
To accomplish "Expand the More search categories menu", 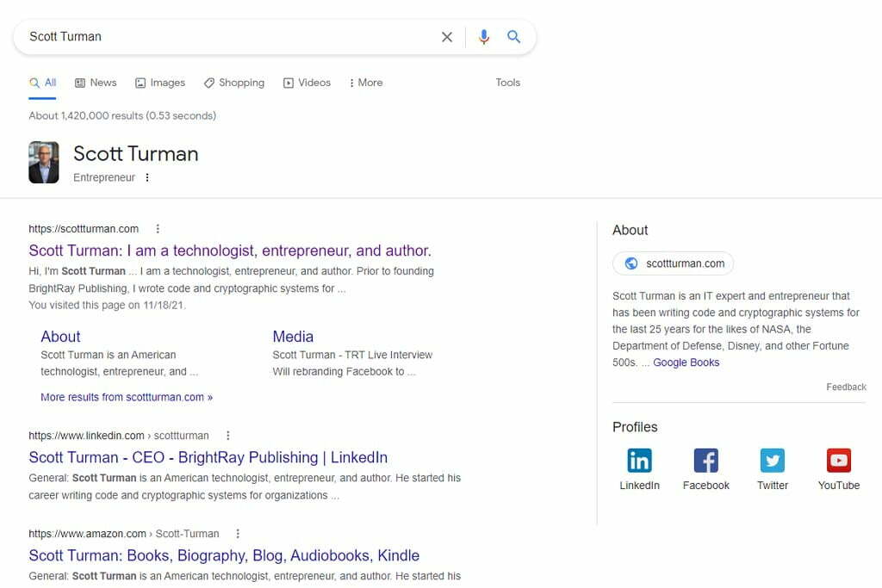I will click(x=365, y=83).
